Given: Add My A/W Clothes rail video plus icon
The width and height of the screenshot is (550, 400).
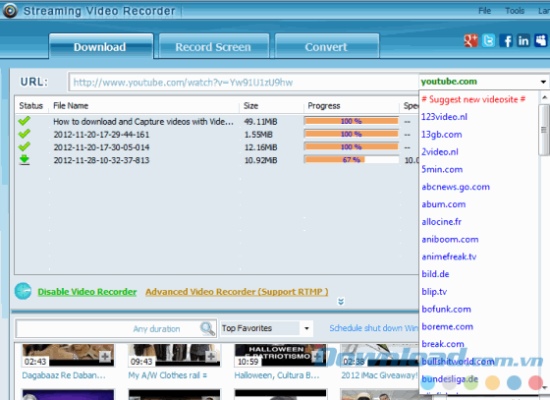Looking at the screenshot, I should click(x=211, y=356).
